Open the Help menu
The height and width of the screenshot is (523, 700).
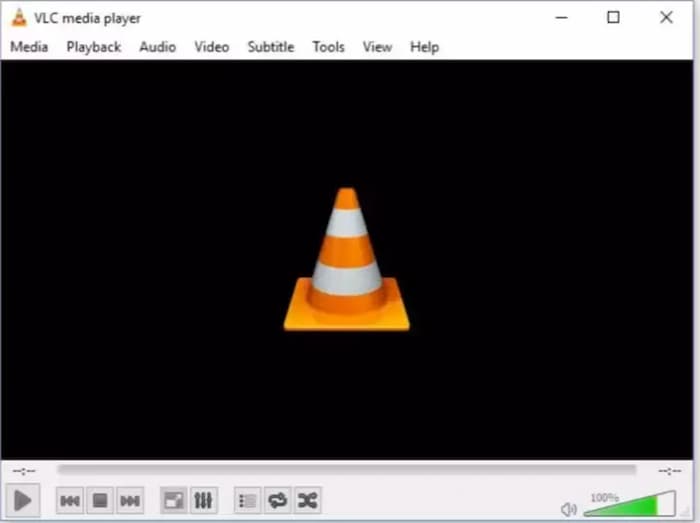425,47
